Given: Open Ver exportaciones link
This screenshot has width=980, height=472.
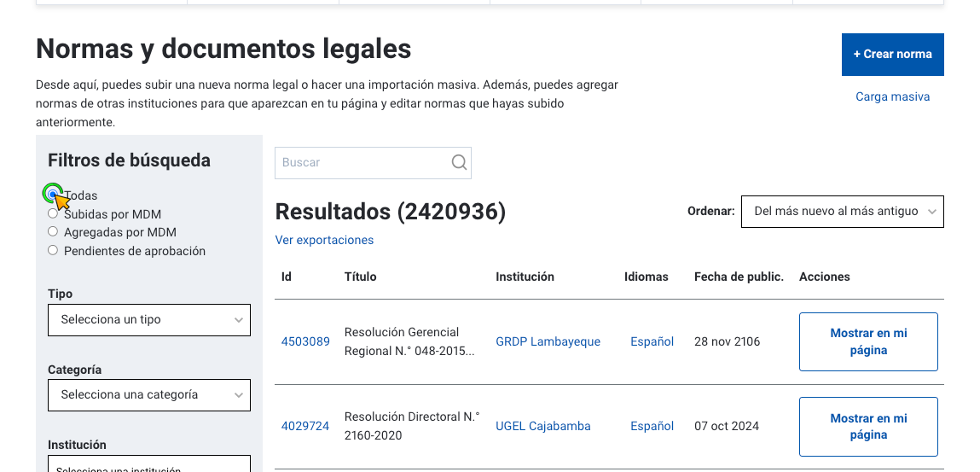Looking at the screenshot, I should [324, 240].
